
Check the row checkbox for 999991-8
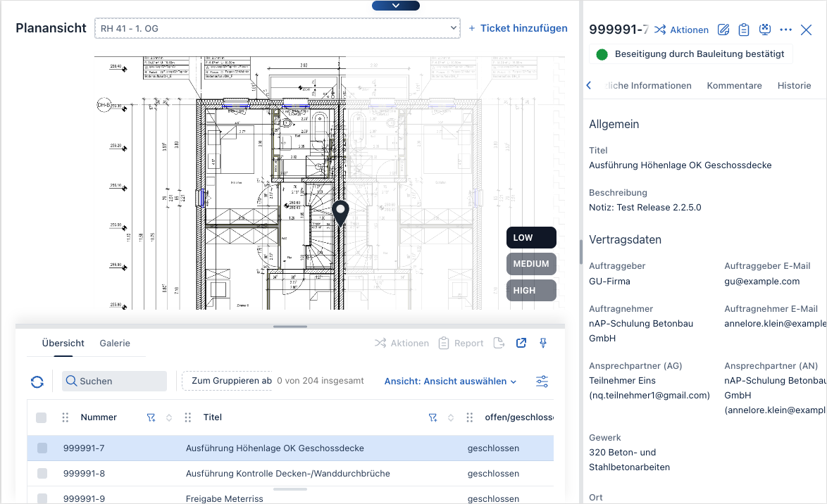42,473
